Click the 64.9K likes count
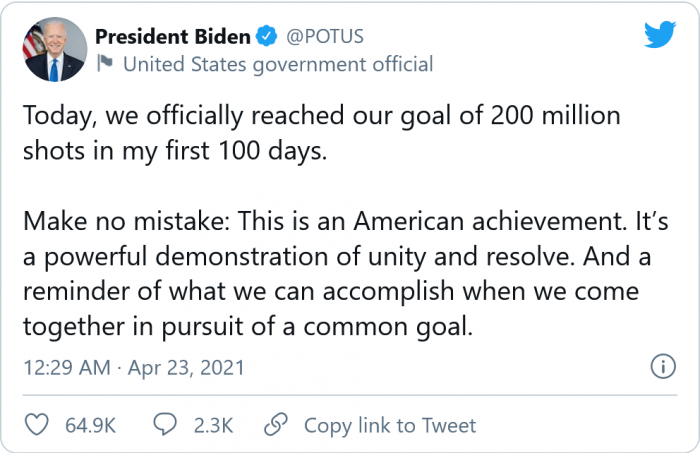 (91, 425)
